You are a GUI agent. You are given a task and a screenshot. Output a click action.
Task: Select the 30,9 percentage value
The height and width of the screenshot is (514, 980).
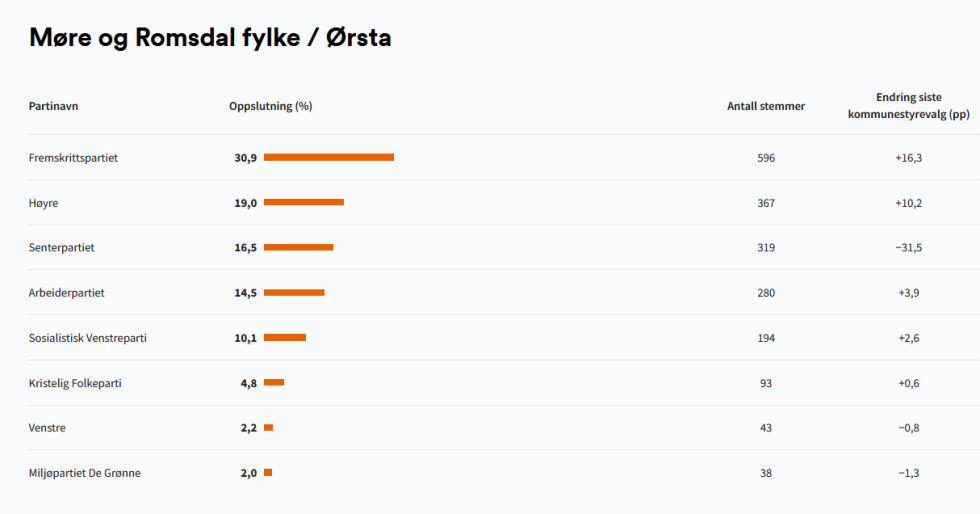(x=246, y=158)
